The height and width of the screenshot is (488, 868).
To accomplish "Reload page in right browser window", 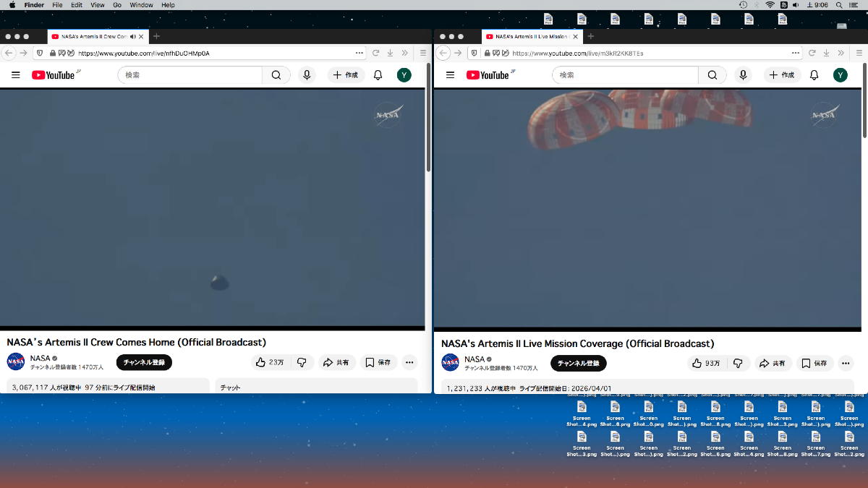I will click(812, 53).
